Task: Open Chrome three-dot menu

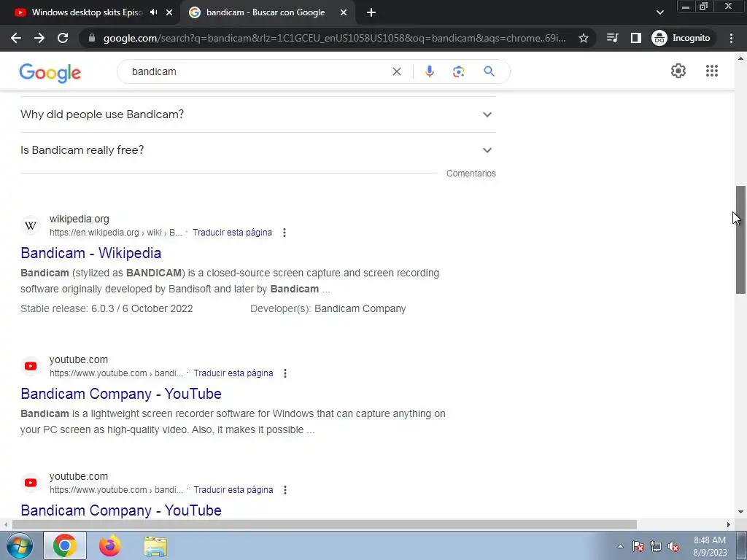Action: [731, 38]
